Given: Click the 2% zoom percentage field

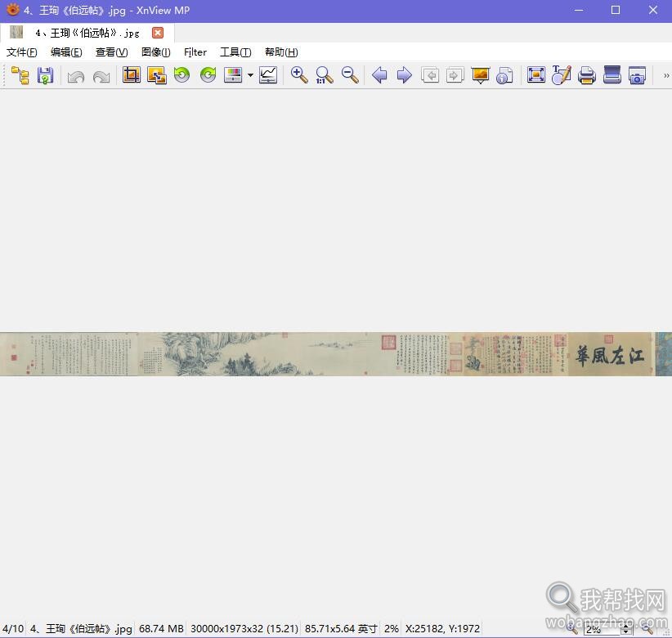Looking at the screenshot, I should coord(603,629).
